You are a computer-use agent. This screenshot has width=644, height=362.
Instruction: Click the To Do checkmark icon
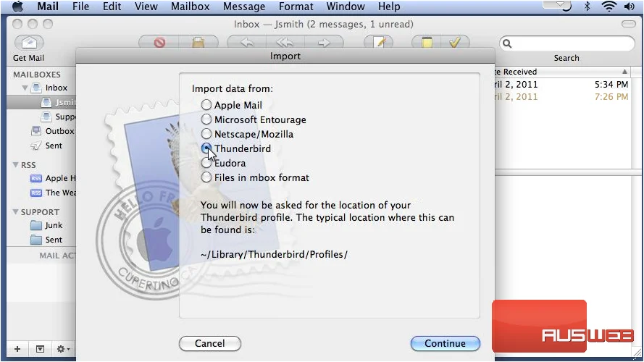coord(455,43)
